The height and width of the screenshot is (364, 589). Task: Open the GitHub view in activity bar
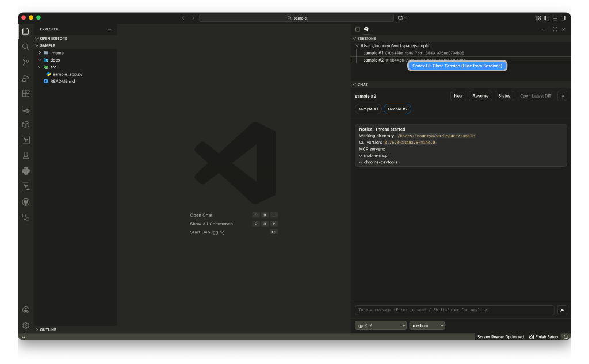pyautogui.click(x=25, y=202)
